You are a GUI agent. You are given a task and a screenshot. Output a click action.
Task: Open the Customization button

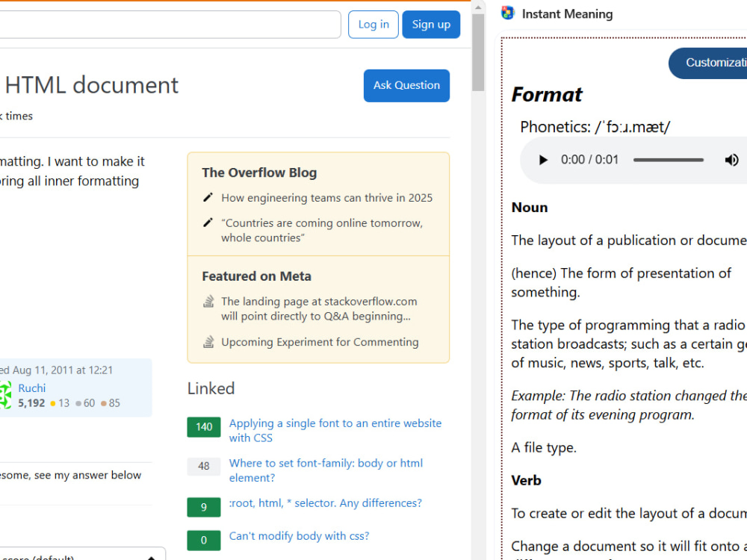pyautogui.click(x=708, y=63)
